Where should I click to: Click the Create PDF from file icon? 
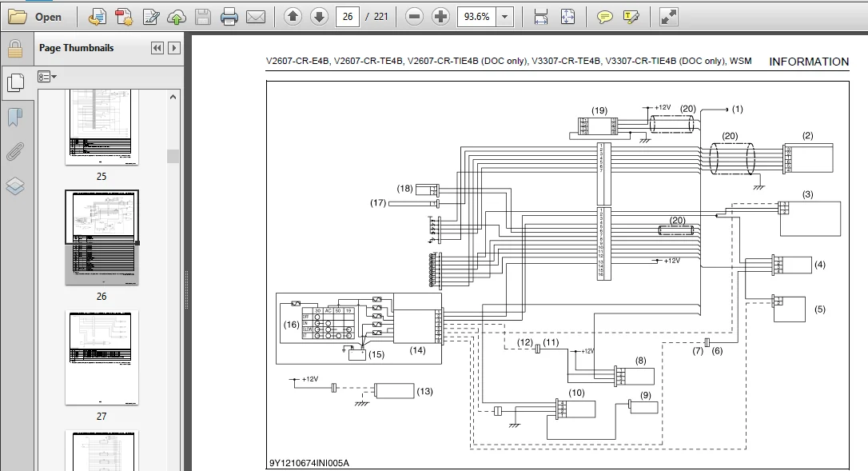98,17
